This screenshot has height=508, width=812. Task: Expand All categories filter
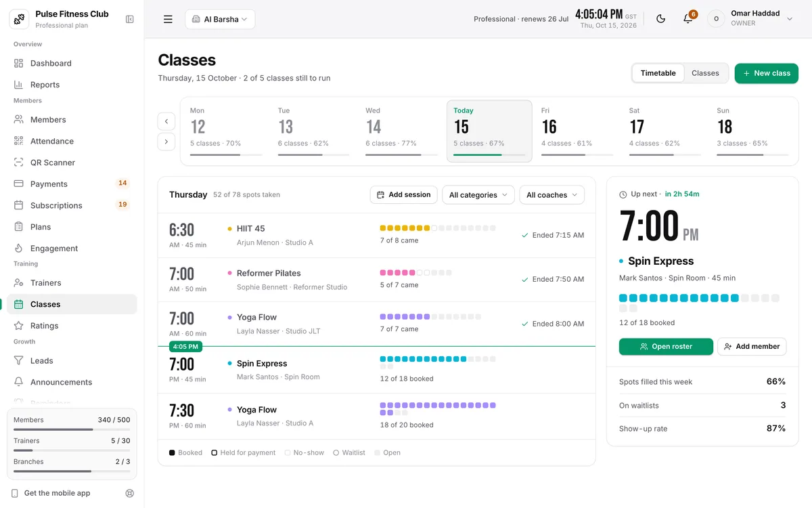478,195
